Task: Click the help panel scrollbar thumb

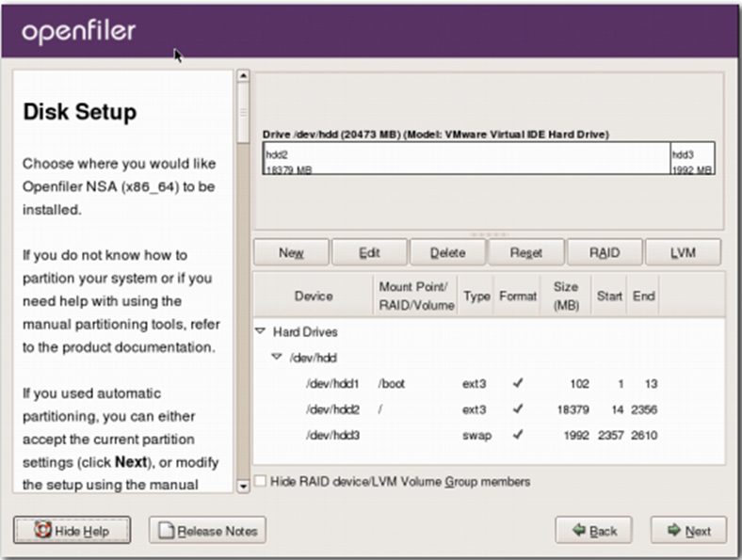Action: 243,112
